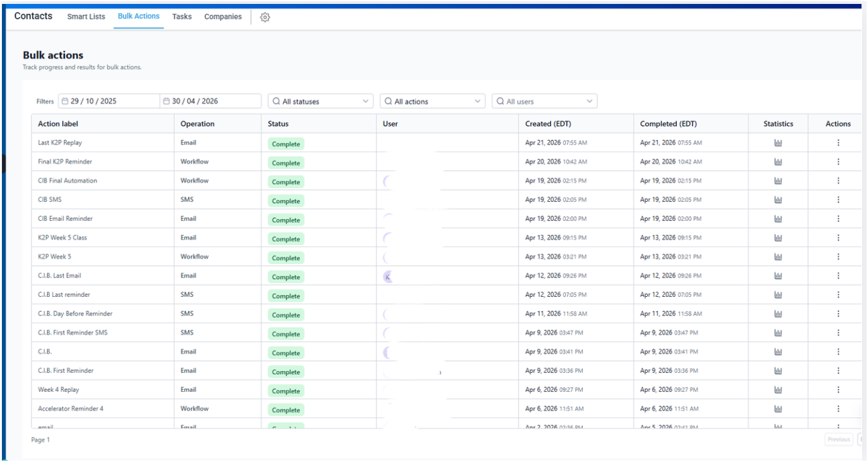Open actions menu for C.I.B Last reminder
This screenshot has height=462, width=868.
838,295
